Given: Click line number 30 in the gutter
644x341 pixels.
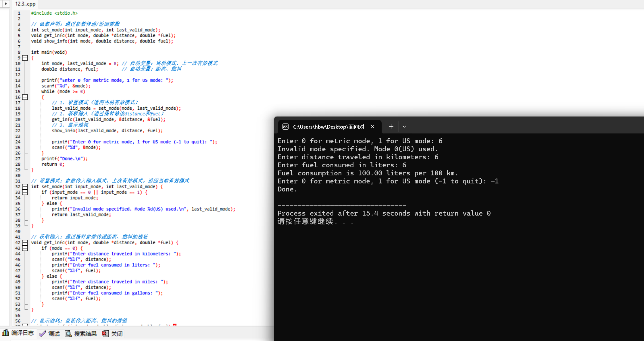Looking at the screenshot, I should click(18, 175).
